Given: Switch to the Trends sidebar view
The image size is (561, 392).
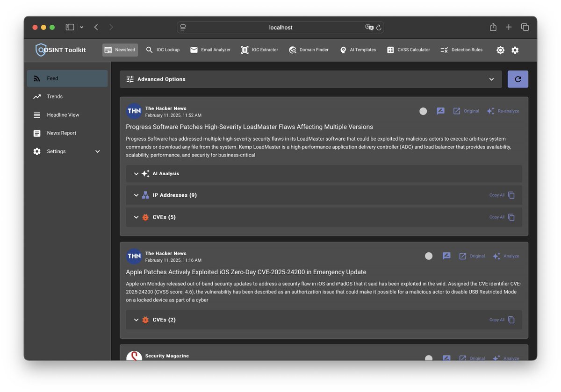Looking at the screenshot, I should pyautogui.click(x=55, y=96).
